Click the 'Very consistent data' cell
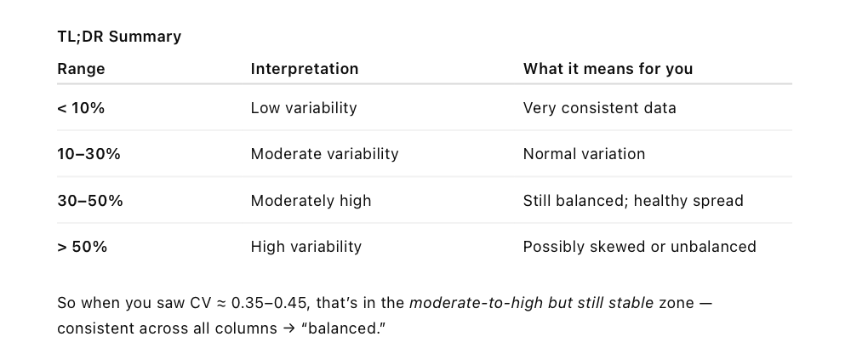 tap(600, 108)
